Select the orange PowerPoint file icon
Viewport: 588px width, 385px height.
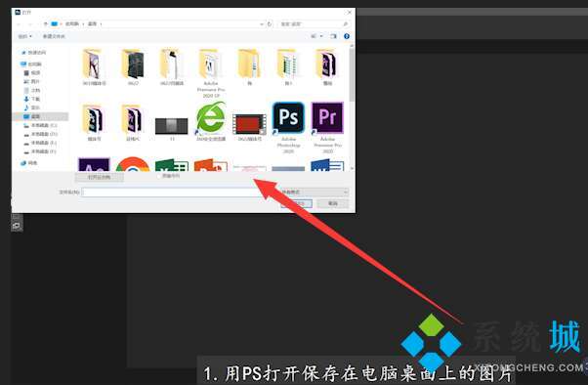(x=211, y=165)
